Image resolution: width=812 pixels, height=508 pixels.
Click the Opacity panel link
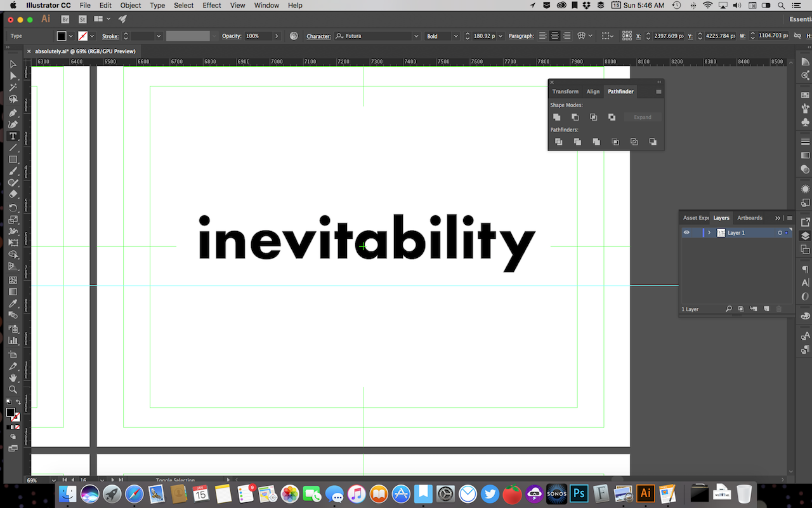click(x=232, y=36)
